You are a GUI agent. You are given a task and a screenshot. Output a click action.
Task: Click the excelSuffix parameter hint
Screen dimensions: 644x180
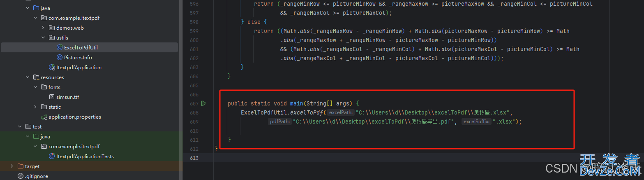[477, 122]
